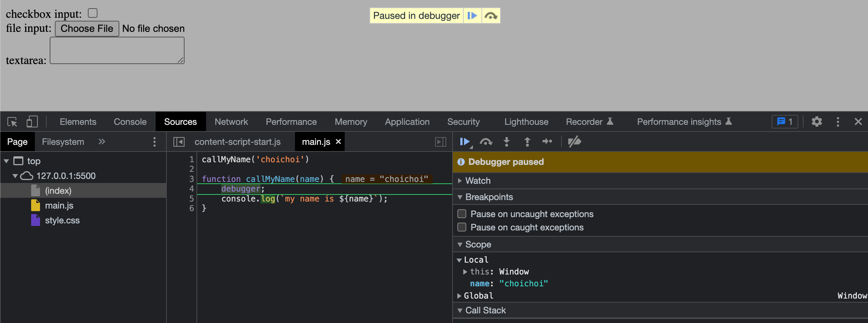Click the Recorder experiment flask icon

[x=610, y=121]
